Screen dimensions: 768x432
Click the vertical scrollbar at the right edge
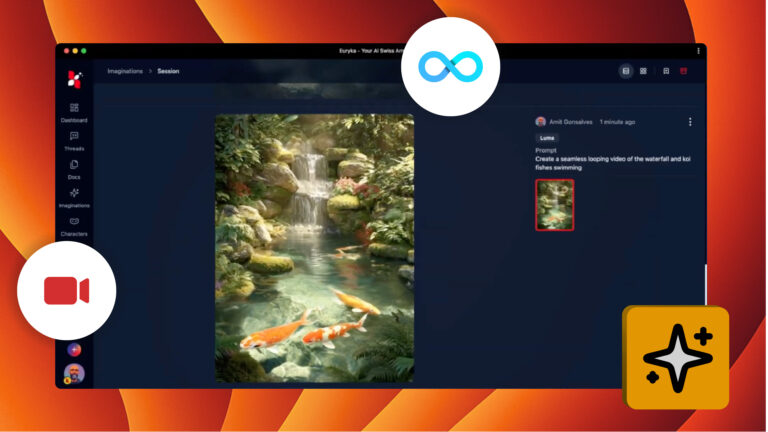coord(705,284)
